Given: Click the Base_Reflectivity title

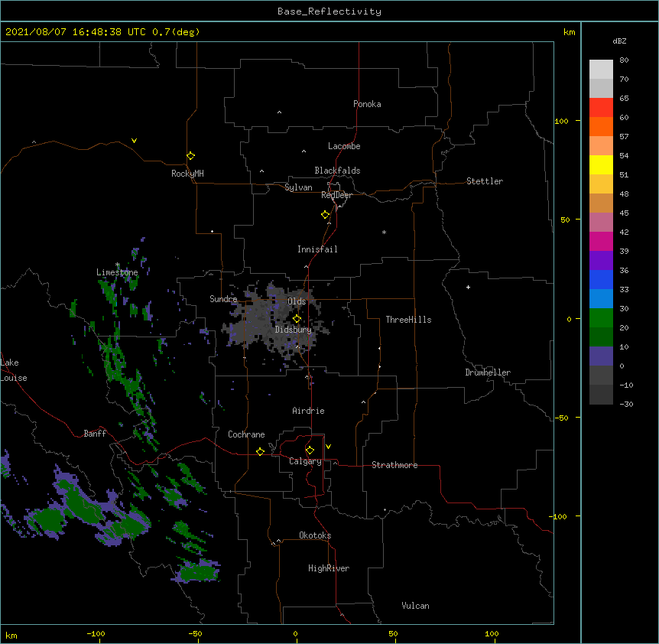Looking at the screenshot, I should click(329, 11).
